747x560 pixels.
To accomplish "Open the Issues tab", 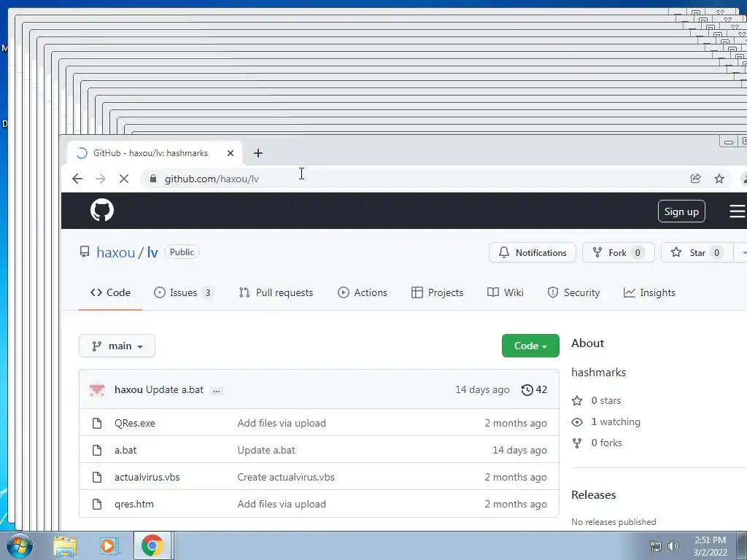I will pos(184,292).
